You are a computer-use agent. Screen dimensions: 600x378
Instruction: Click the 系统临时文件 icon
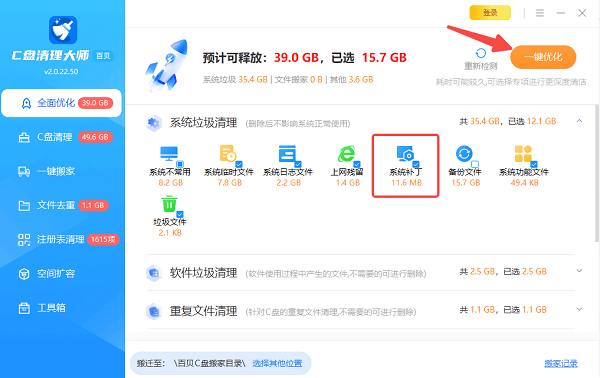pos(228,153)
